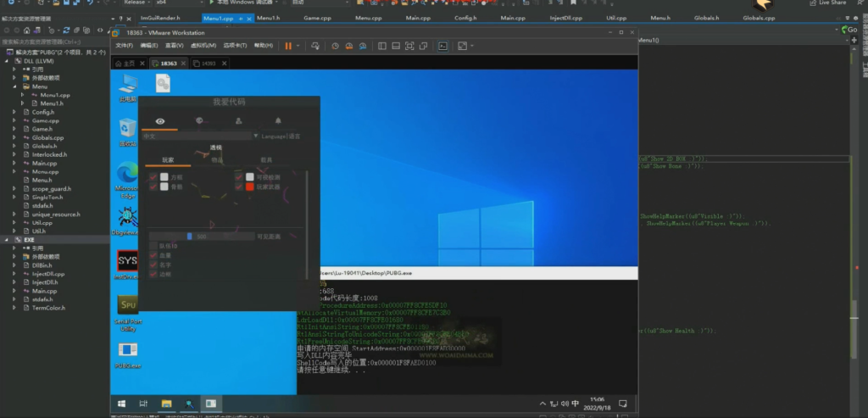Screen dimensions: 868x418
Task: Open the x64 platform dropdown
Action: tap(179, 3)
